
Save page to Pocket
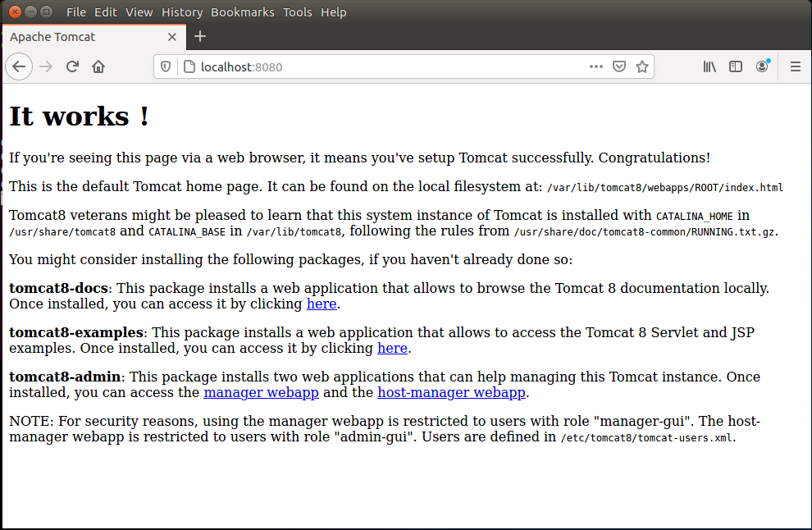click(618, 66)
